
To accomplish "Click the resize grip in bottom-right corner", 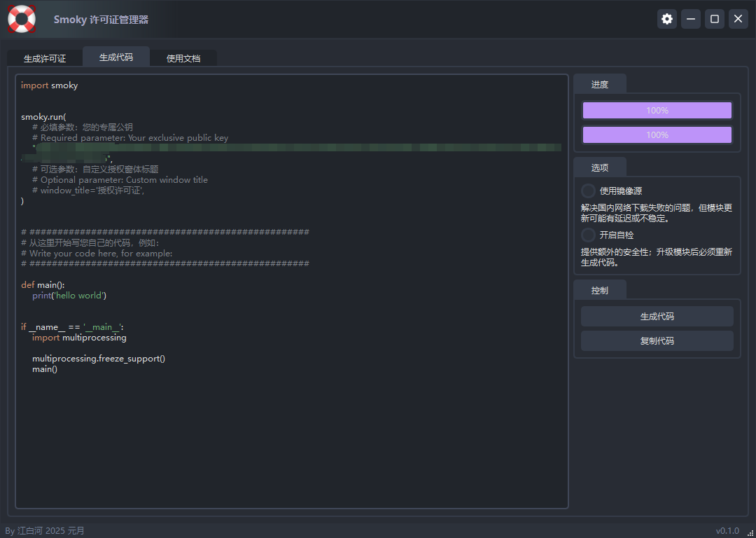I will pos(750,532).
